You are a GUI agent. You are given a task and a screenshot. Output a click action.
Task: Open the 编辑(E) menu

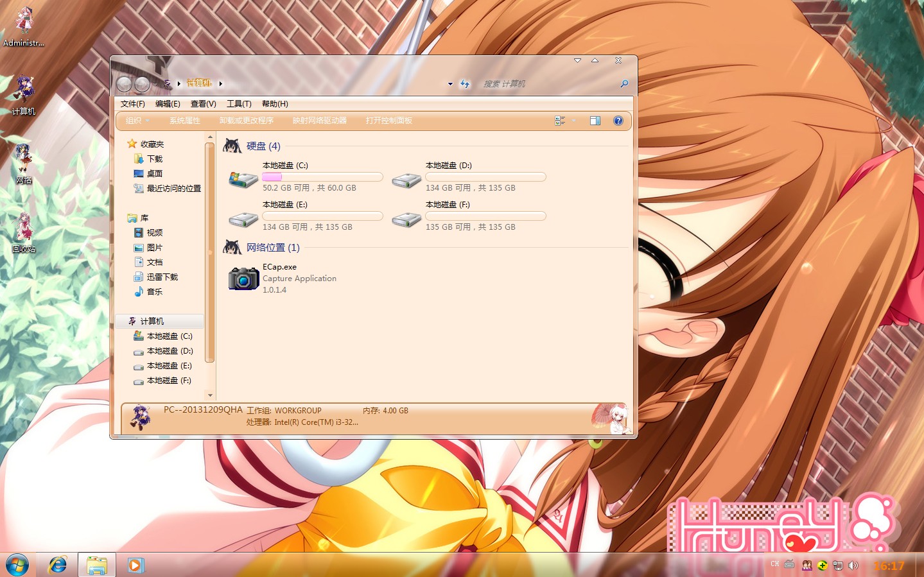point(168,104)
